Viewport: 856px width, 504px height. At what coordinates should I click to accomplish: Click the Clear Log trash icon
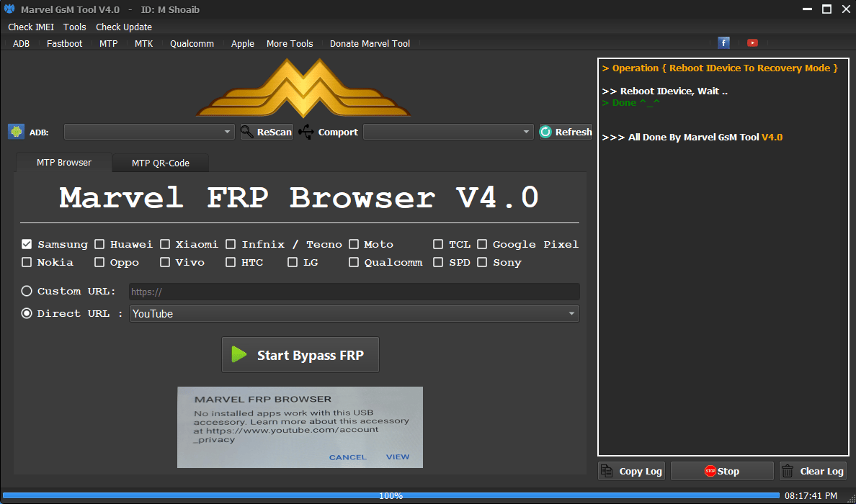point(789,470)
